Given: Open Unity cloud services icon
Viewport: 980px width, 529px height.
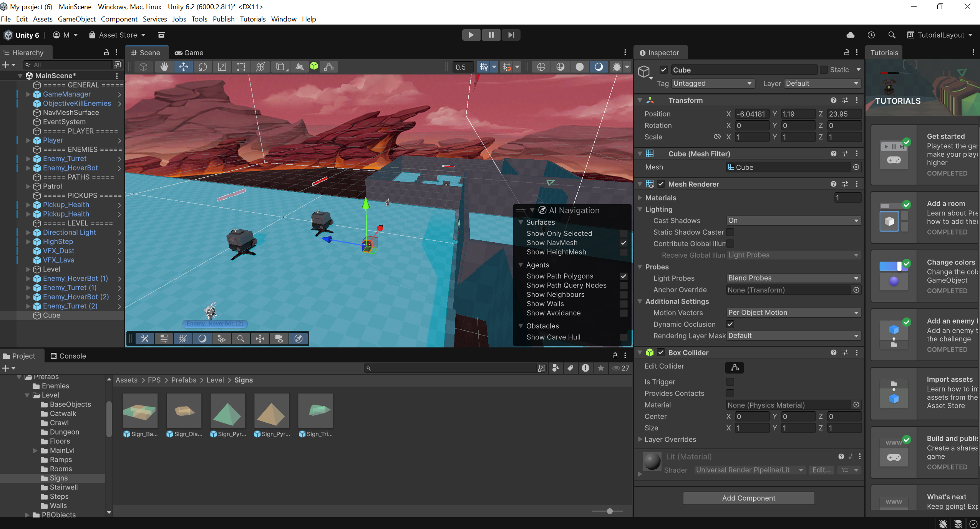Looking at the screenshot, I should [x=851, y=35].
